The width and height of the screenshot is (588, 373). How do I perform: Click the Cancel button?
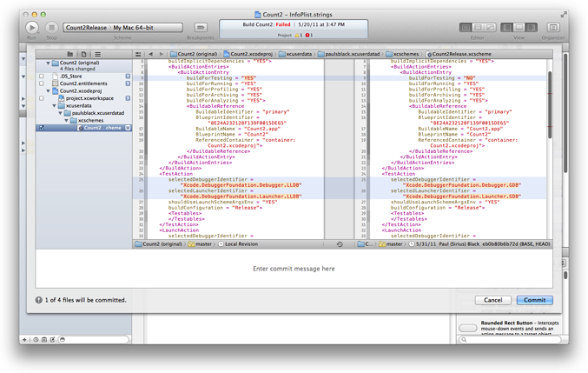(492, 300)
